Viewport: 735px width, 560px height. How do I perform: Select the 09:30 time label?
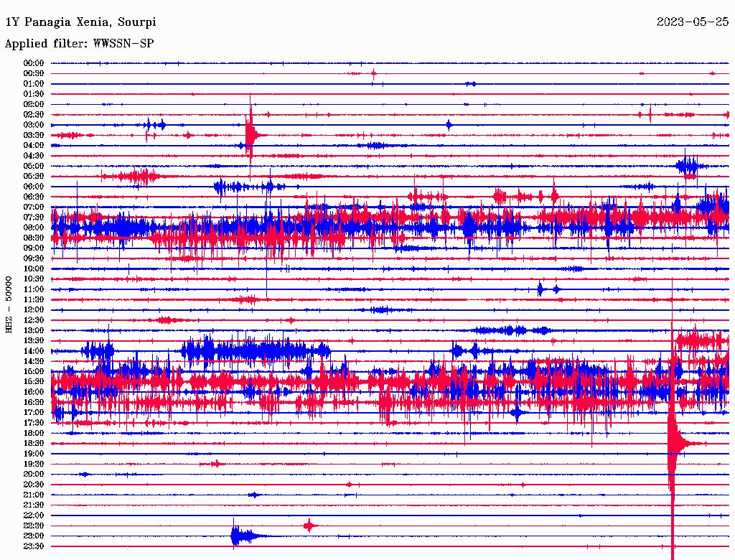[34, 258]
